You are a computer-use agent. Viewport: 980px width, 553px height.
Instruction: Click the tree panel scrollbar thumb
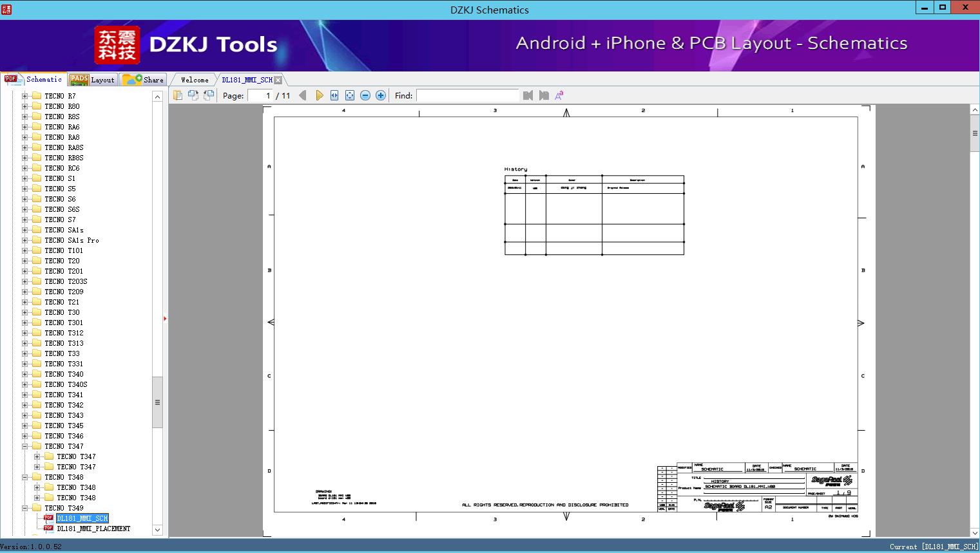pos(157,402)
